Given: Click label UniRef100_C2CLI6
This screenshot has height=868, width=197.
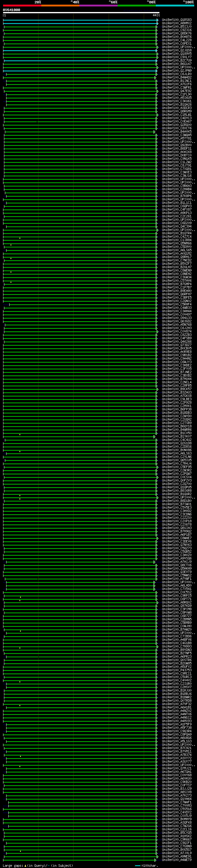Looking at the screenshot, I should tap(177, 830).
